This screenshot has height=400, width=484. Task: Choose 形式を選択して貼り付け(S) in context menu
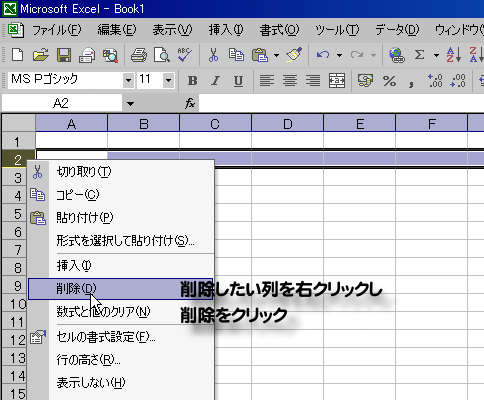point(121,240)
